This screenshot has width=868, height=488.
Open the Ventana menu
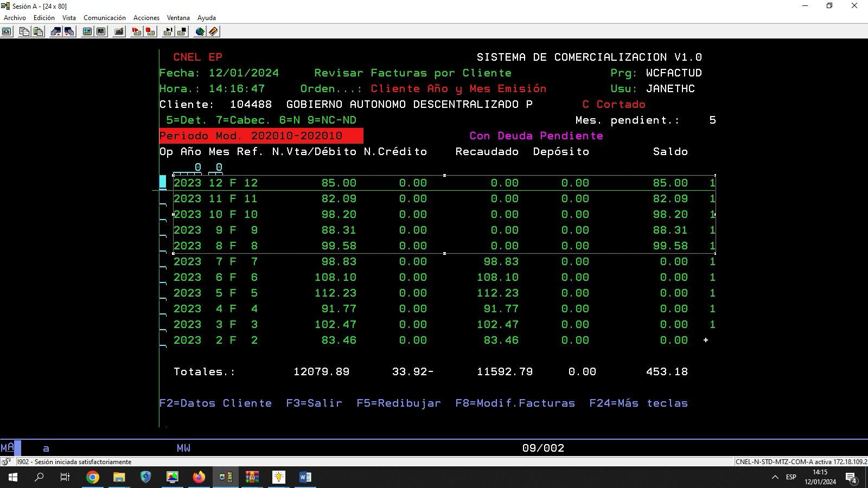tap(178, 18)
